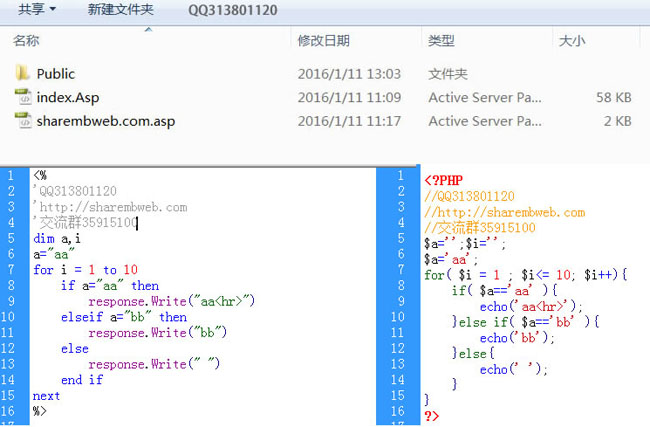Click the //http://sharembweb.com PHP comment
Viewport: 650px width, 427px height.
504,212
